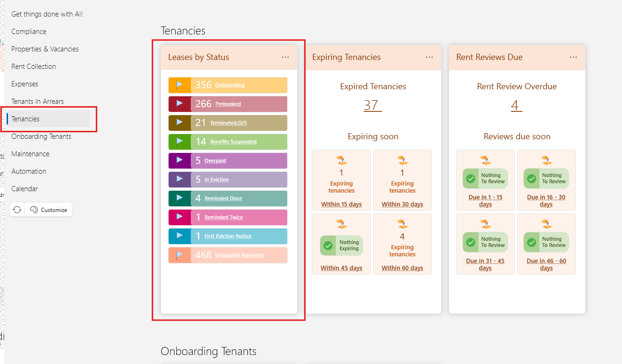Open the Expiring Tenancies more options menu

[429, 57]
